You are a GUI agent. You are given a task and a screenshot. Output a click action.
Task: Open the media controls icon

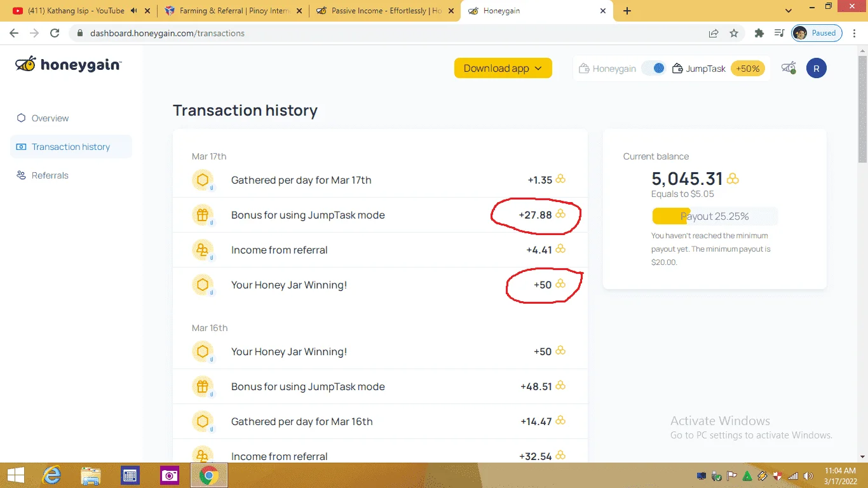click(779, 33)
